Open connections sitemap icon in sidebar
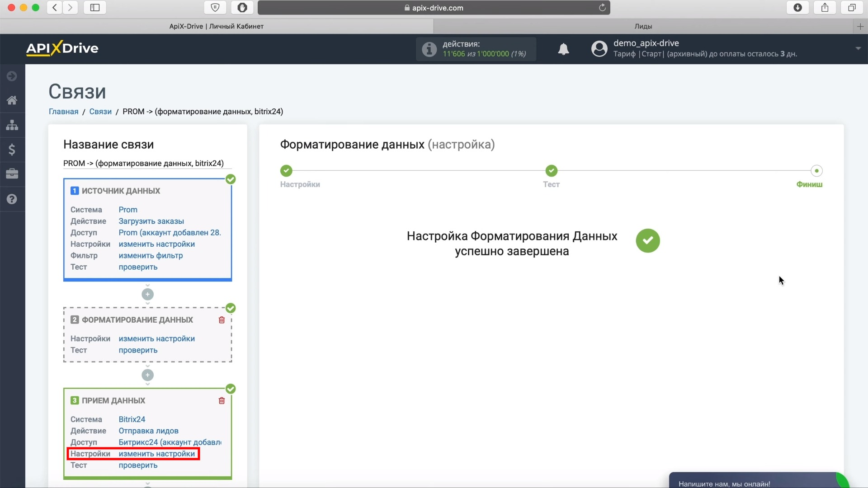 (x=12, y=125)
